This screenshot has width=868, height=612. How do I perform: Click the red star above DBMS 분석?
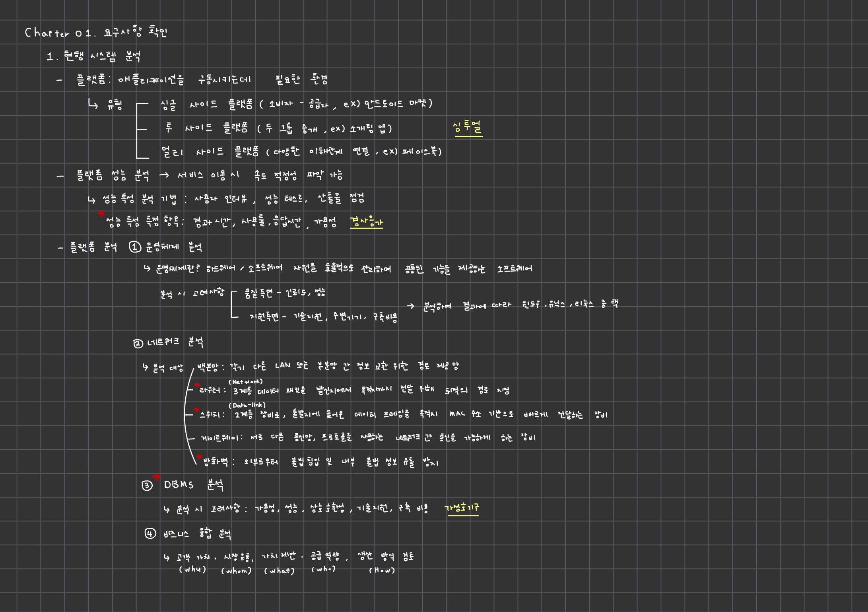(x=156, y=477)
